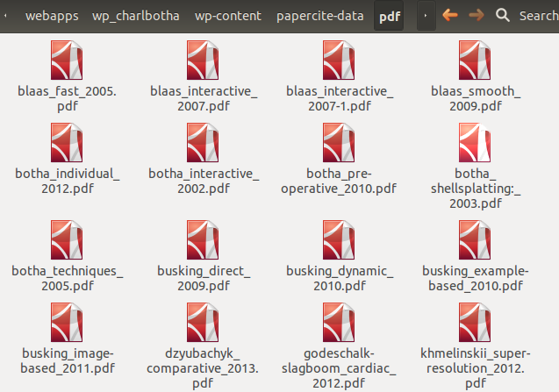Click the Search magnifier icon
Image resolution: width=559 pixels, height=392 pixels.
503,15
